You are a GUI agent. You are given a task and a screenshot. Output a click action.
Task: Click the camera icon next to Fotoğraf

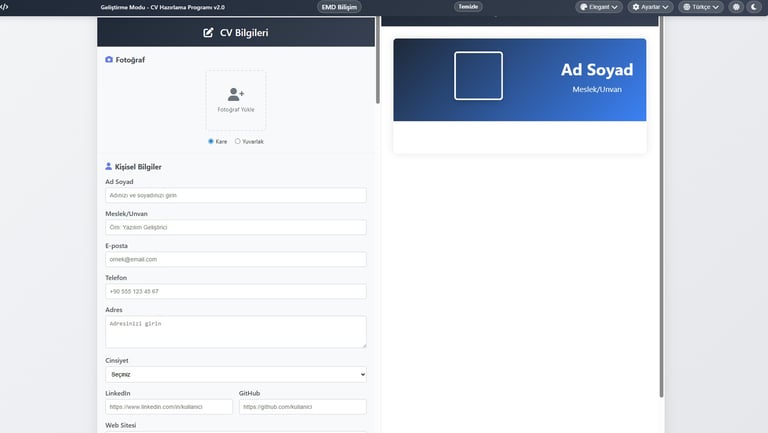tap(109, 60)
